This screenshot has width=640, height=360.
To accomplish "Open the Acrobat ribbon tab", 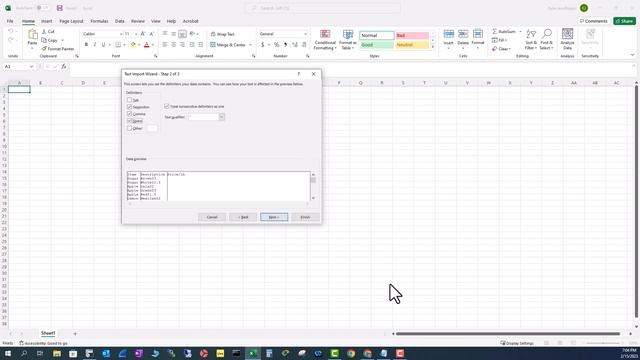I will pyautogui.click(x=190, y=21).
